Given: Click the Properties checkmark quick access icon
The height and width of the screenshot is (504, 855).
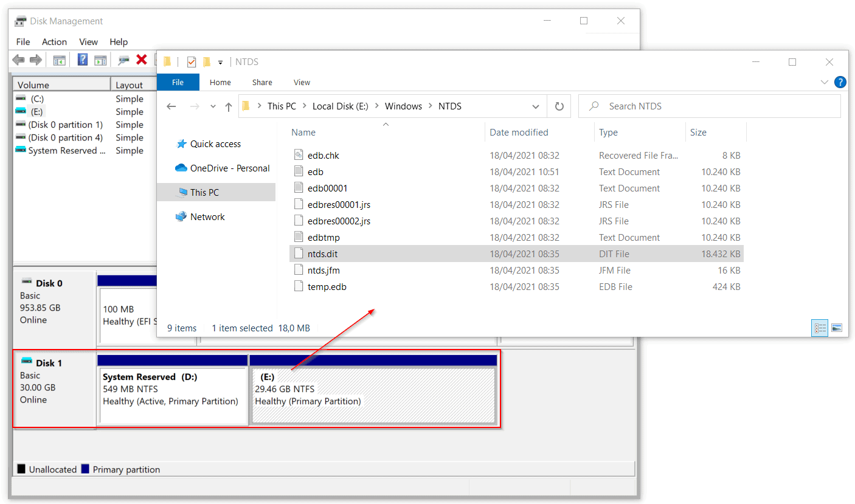Looking at the screenshot, I should [x=192, y=62].
